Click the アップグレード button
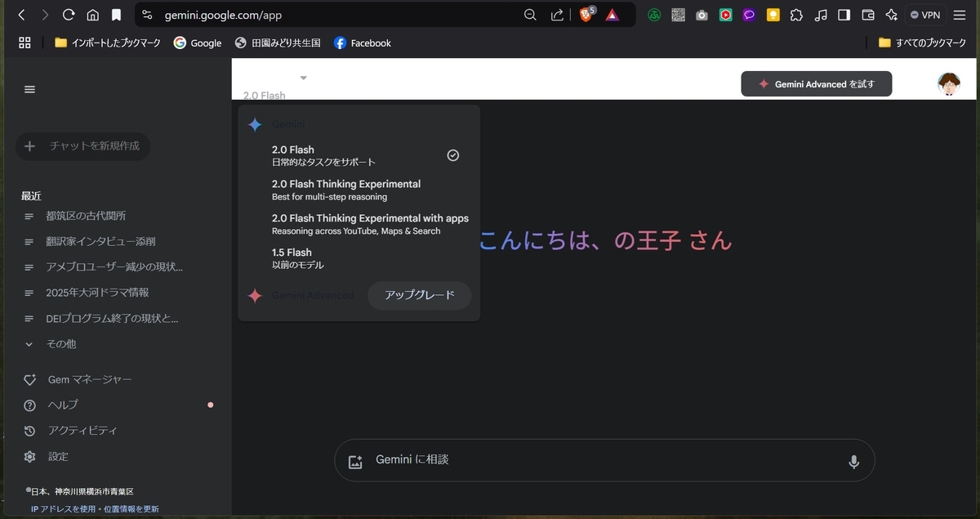Viewport: 980px width, 519px height. tap(419, 295)
